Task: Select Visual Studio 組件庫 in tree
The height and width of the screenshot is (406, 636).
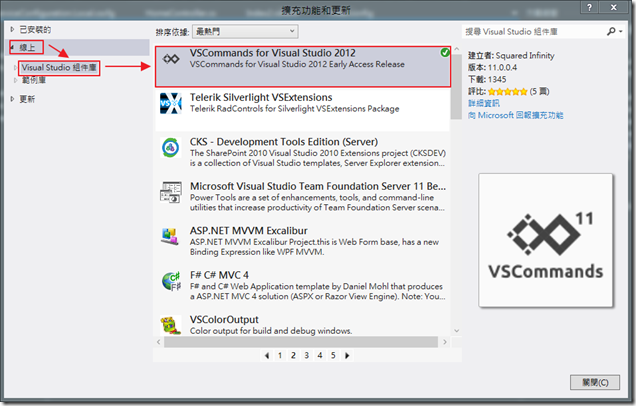Action: 59,67
